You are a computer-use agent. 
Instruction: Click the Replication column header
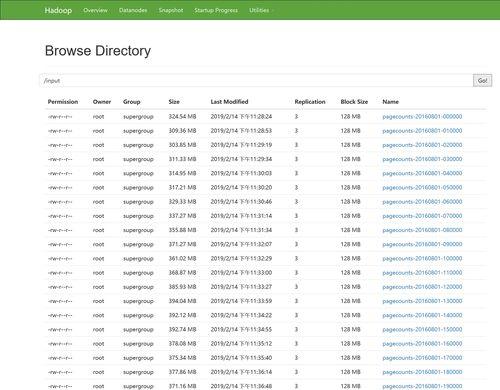310,102
